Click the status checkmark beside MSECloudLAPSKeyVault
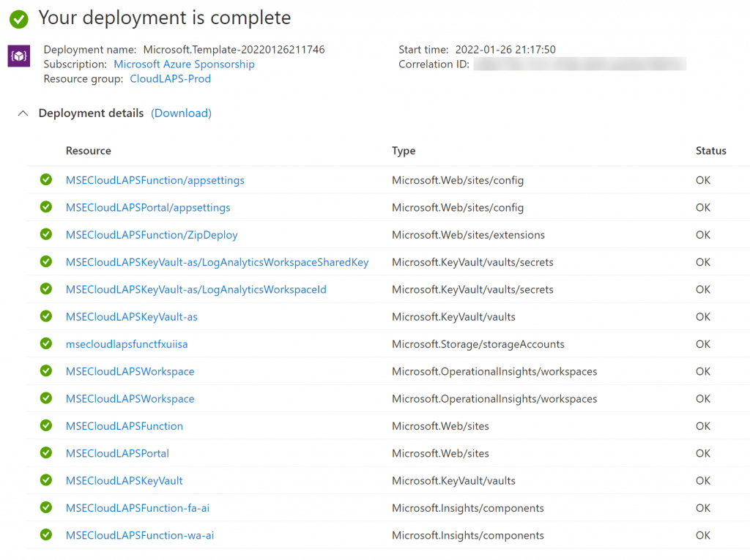750x560 pixels. pos(46,479)
